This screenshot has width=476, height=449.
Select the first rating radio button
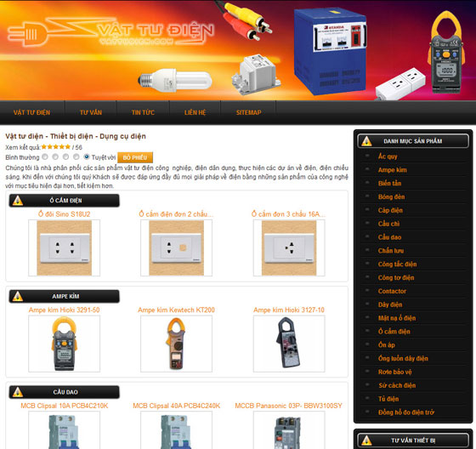pyautogui.click(x=45, y=156)
